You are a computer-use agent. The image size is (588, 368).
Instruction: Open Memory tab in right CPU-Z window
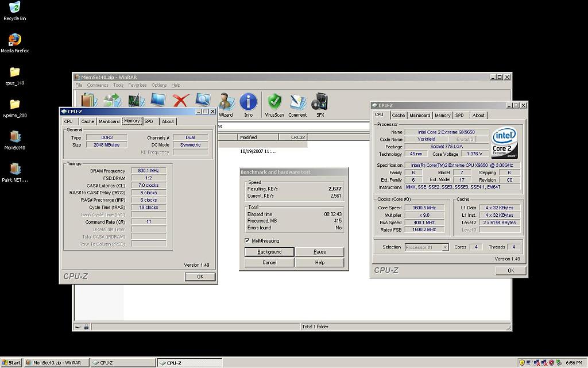[443, 115]
